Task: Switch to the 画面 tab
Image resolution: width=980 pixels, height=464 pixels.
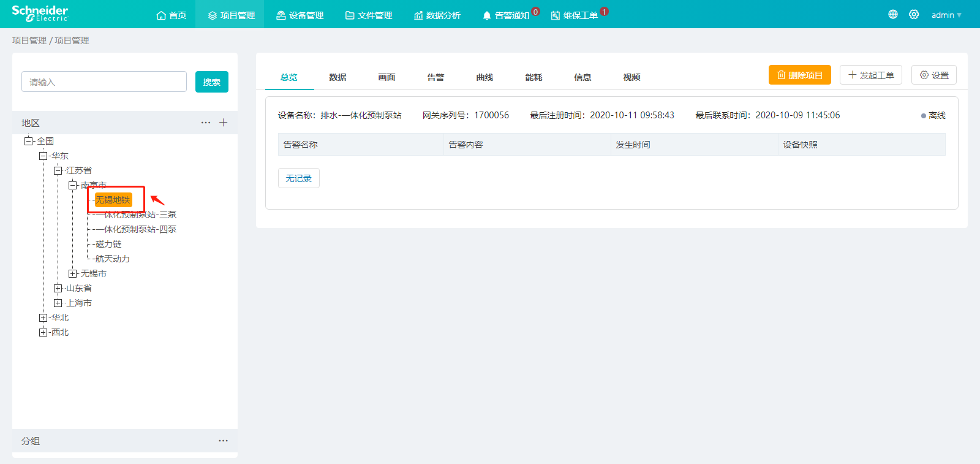Action: click(387, 77)
